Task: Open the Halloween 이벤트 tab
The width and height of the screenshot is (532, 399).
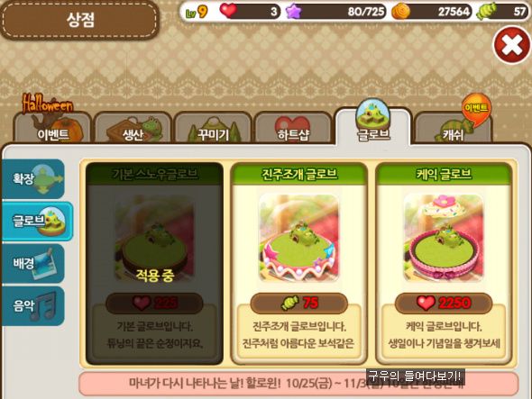Action: [52, 127]
